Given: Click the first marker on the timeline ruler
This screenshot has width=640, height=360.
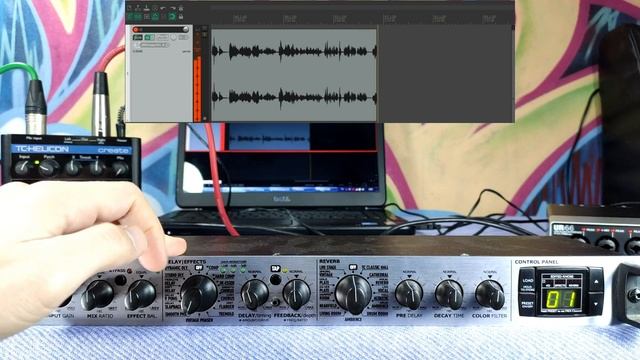Looking at the screenshot, I should pos(240,18).
